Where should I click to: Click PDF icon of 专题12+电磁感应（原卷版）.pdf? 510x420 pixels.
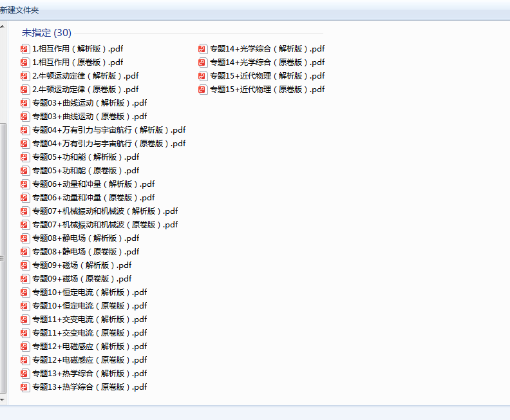[x=25, y=360]
